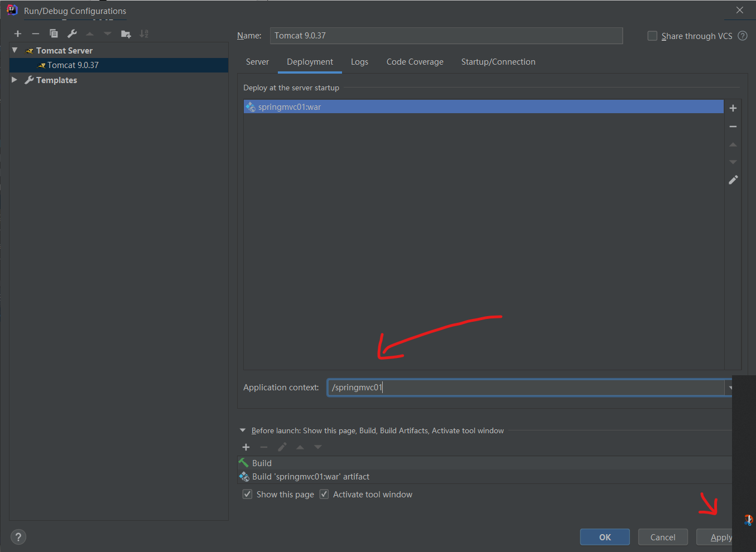
Task: Open the Code Coverage tab
Action: point(415,62)
